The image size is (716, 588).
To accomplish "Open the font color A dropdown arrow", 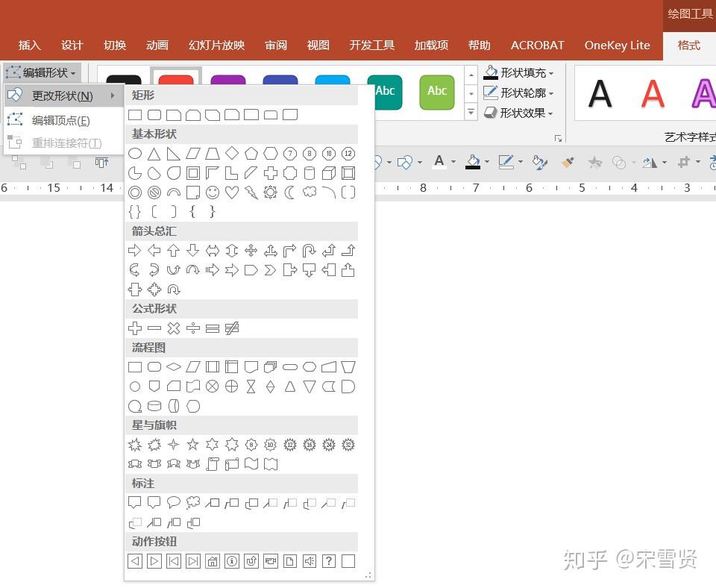I will 453,162.
